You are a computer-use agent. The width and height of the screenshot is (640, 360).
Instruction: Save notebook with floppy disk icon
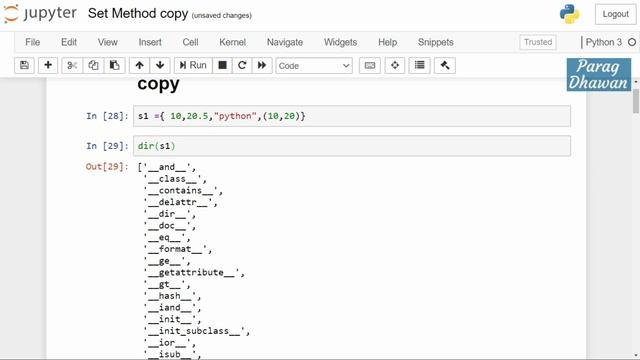tap(24, 65)
